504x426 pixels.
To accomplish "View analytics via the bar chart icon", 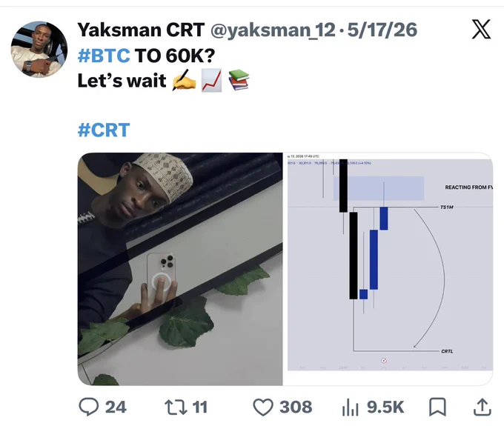I will point(351,407).
